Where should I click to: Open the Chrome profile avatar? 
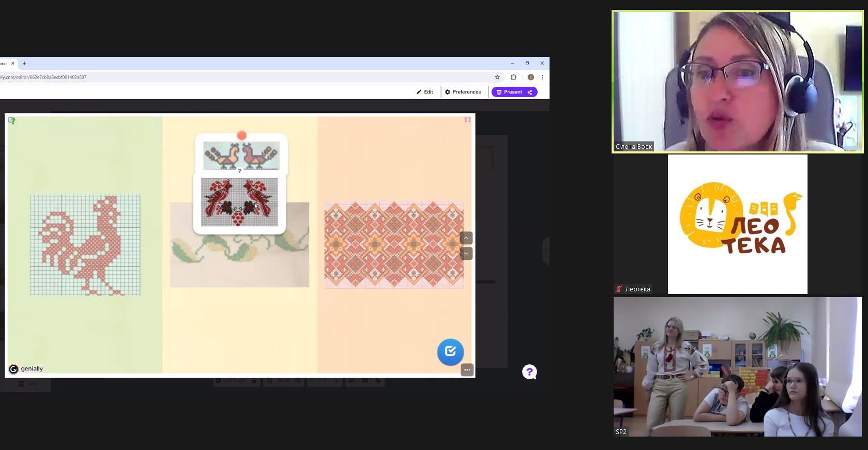tap(530, 77)
